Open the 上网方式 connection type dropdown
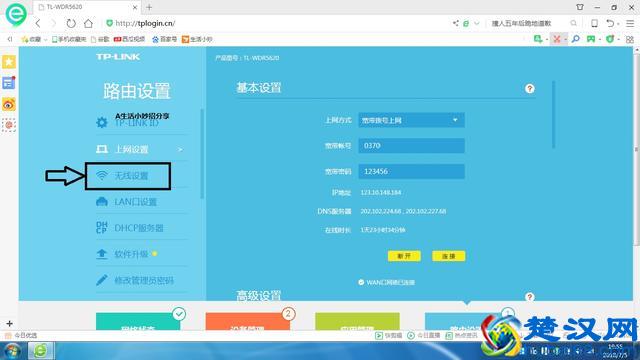 (411, 120)
